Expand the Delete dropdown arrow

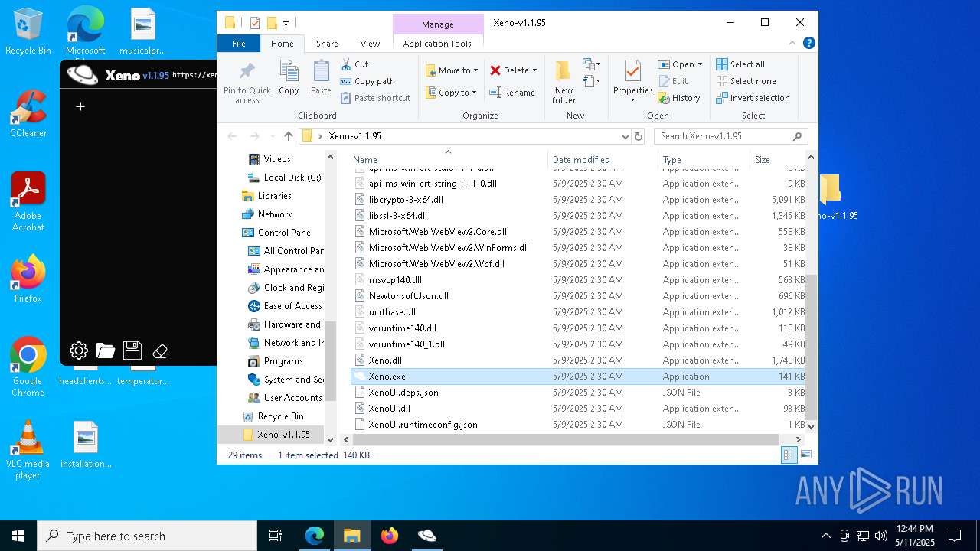click(534, 70)
